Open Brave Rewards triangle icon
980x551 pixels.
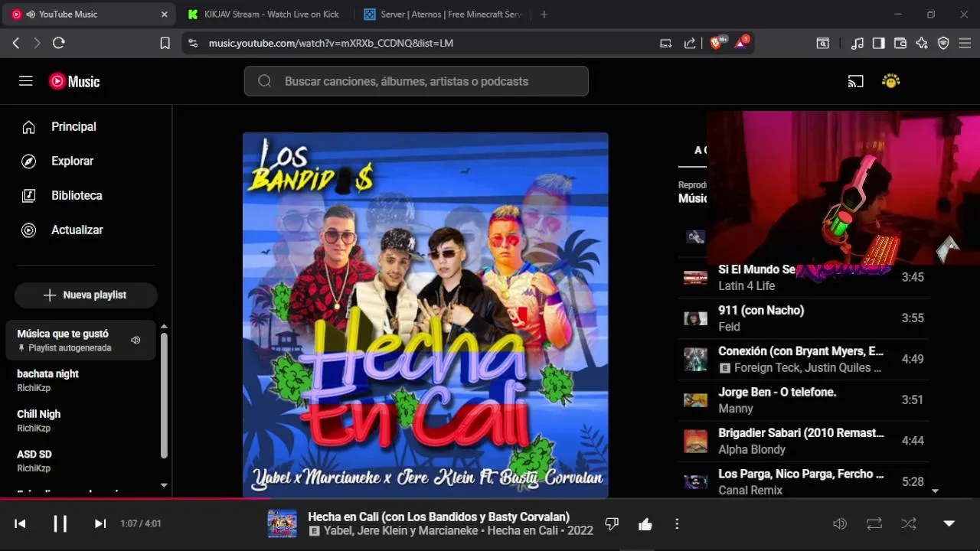pos(742,43)
